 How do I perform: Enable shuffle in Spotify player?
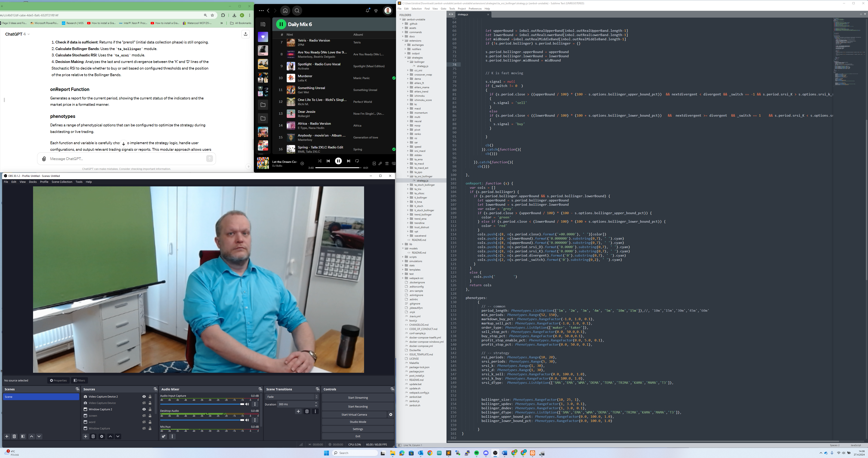click(x=319, y=161)
